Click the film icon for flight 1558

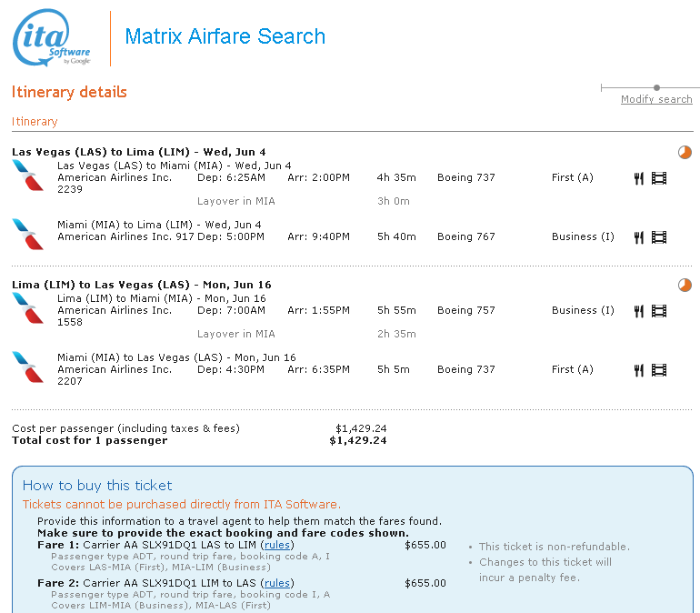pyautogui.click(x=659, y=311)
